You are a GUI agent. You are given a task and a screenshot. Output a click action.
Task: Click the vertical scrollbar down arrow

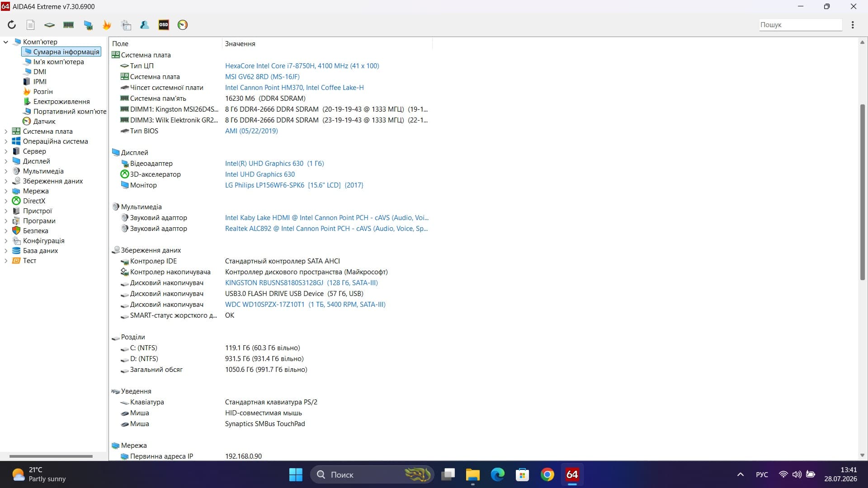click(x=862, y=455)
